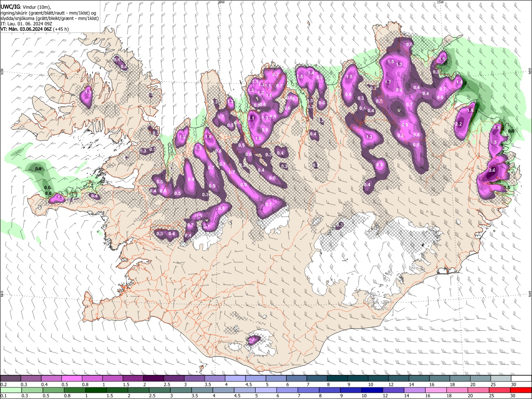Click the 'UWC/IG' title text
532x399 pixels.
click(x=10, y=7)
